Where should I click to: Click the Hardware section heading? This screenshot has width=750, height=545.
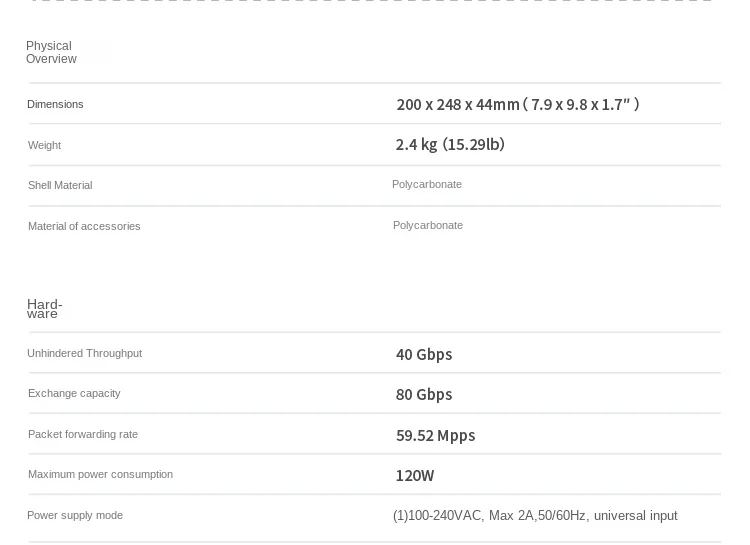point(44,308)
